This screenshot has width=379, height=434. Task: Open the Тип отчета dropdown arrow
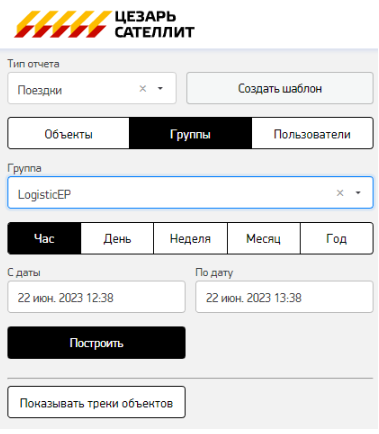click(x=160, y=89)
